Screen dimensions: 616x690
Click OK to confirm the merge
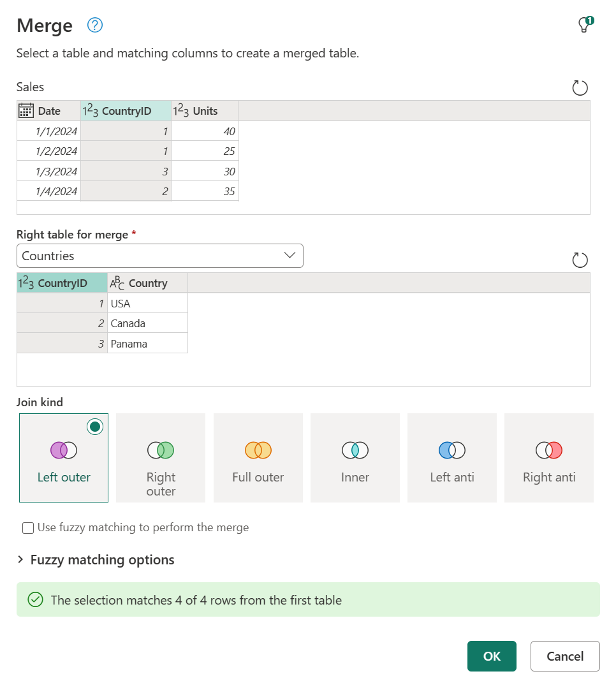tap(492, 656)
